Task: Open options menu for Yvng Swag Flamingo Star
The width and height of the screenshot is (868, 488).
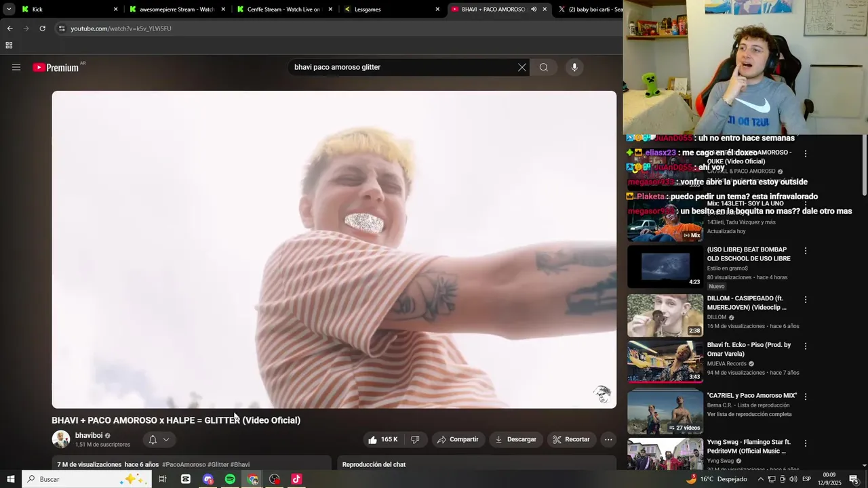Action: coord(806,443)
